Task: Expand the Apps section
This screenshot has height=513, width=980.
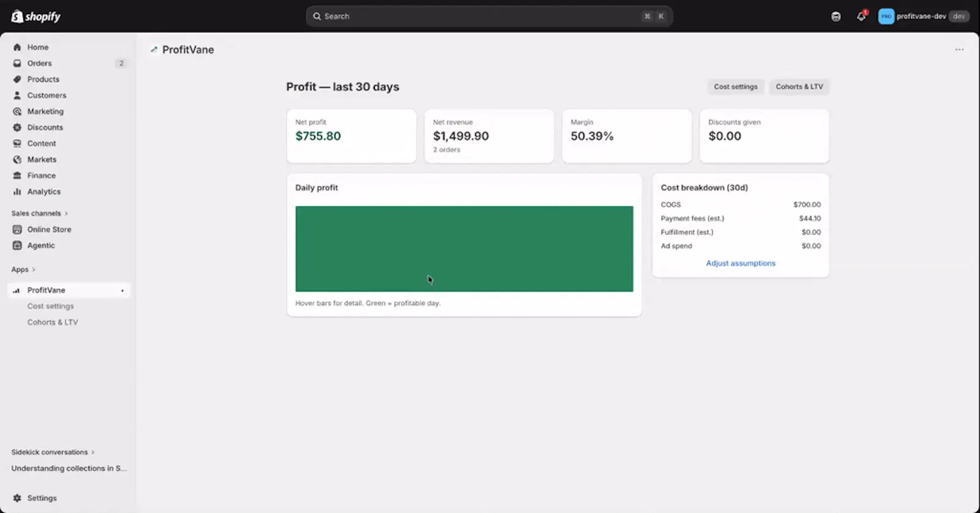Action: coord(23,269)
